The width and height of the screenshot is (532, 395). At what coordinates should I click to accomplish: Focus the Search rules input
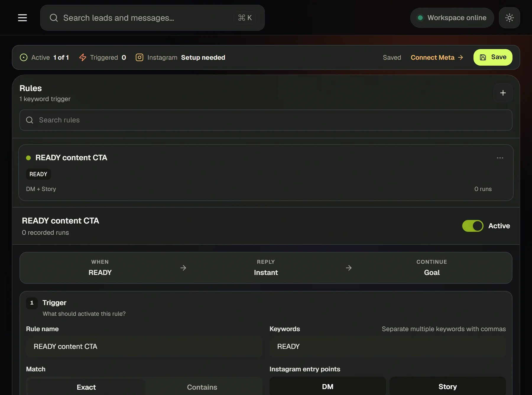(x=266, y=120)
